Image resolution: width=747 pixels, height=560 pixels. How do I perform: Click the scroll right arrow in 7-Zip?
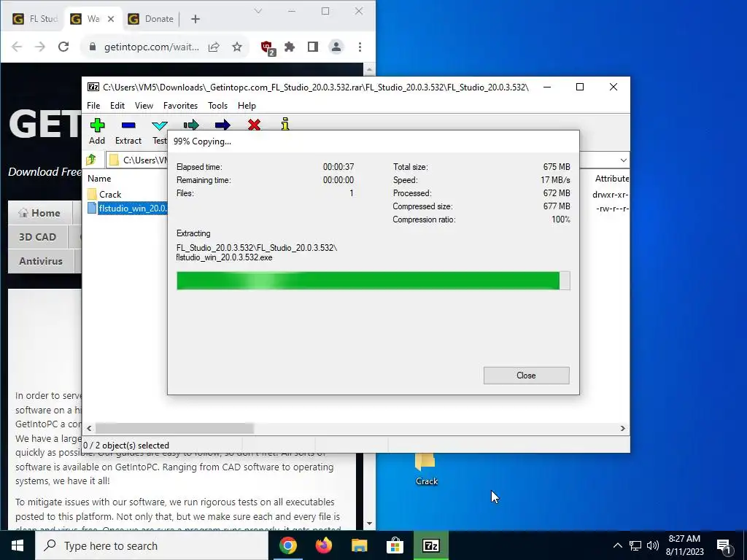622,428
